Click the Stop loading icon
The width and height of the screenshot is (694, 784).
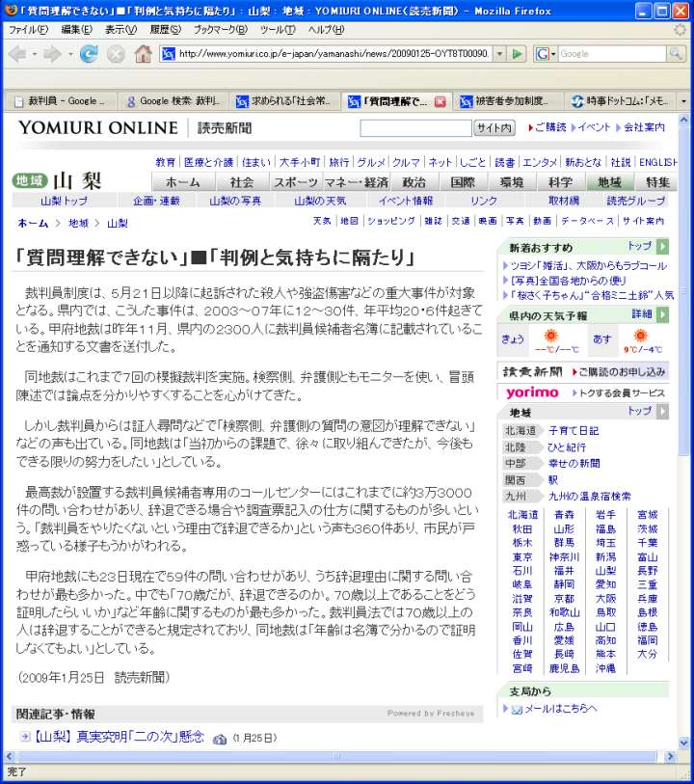click(x=116, y=54)
